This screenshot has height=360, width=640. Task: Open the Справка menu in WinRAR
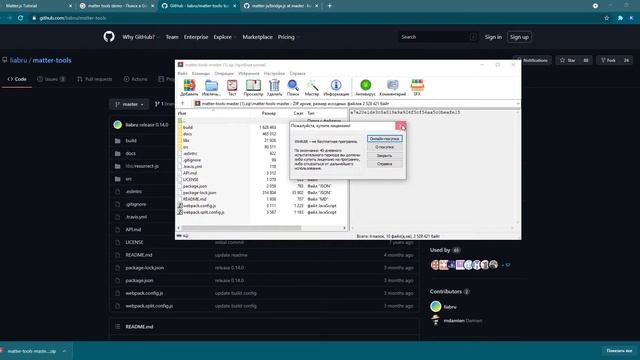coord(298,73)
